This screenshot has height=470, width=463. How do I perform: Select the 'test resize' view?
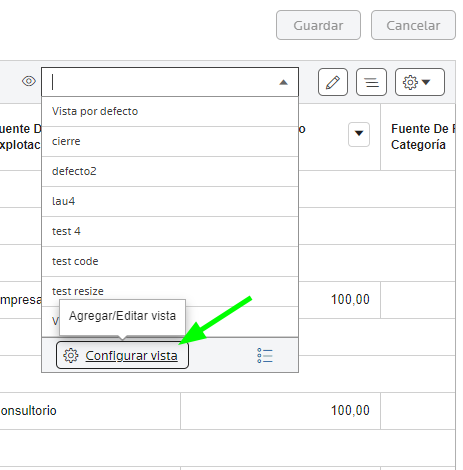pyautogui.click(x=170, y=291)
